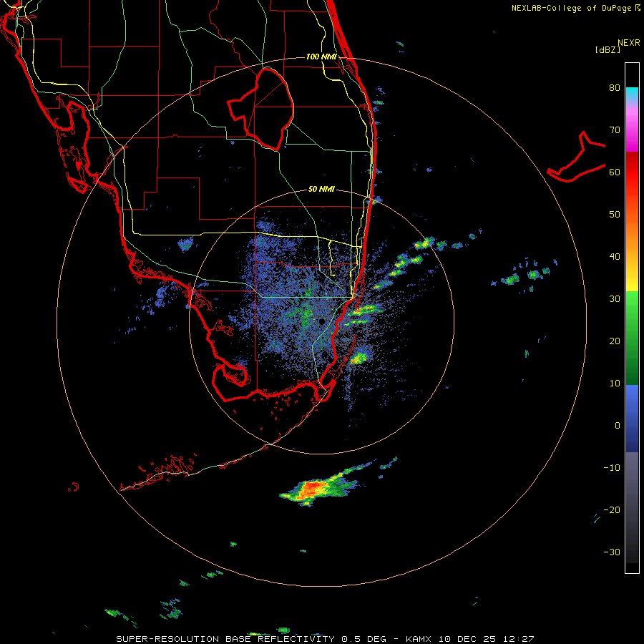
Task: Click the 70 value on the dBZ scale
Action: (615, 130)
